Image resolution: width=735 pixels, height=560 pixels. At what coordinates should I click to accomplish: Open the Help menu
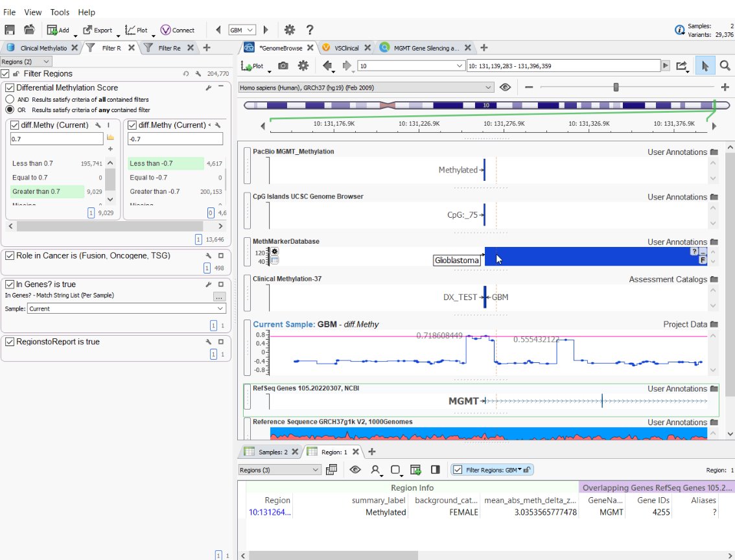[86, 12]
